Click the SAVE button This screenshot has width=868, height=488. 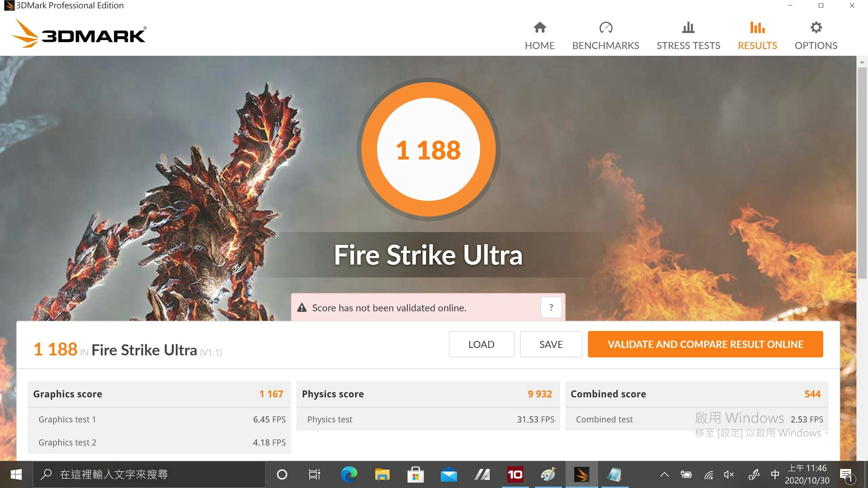pyautogui.click(x=551, y=344)
